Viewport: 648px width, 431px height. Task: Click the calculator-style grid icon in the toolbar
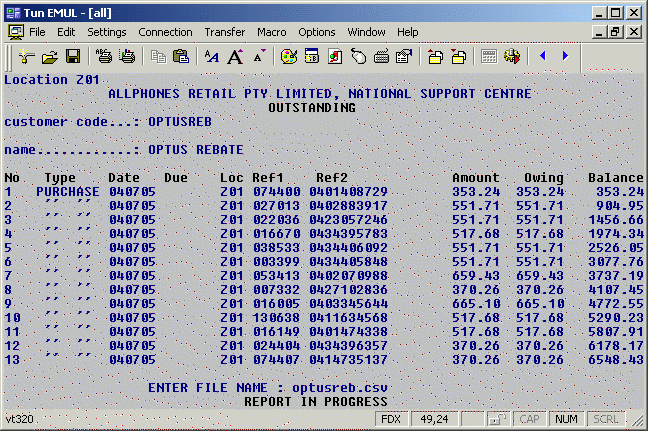489,56
